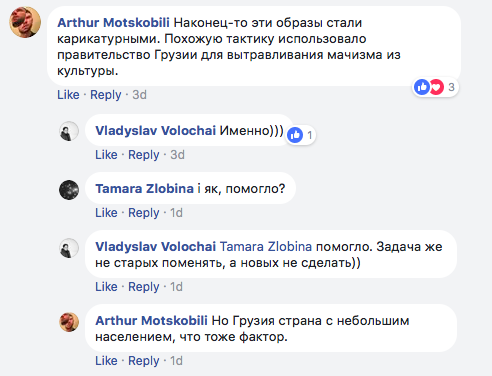
Task: Open Vladyslav Volochai's avatar on помогло reply
Action: coord(69,248)
